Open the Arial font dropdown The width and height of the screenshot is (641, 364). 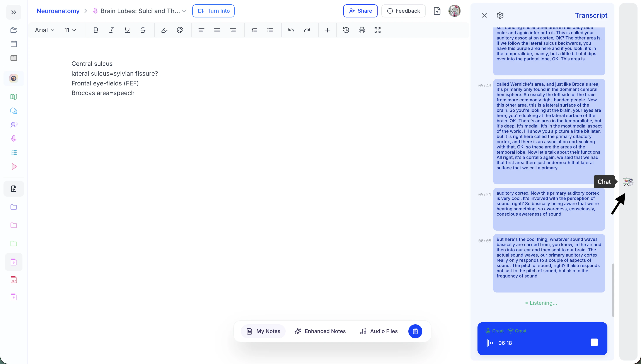coord(44,30)
